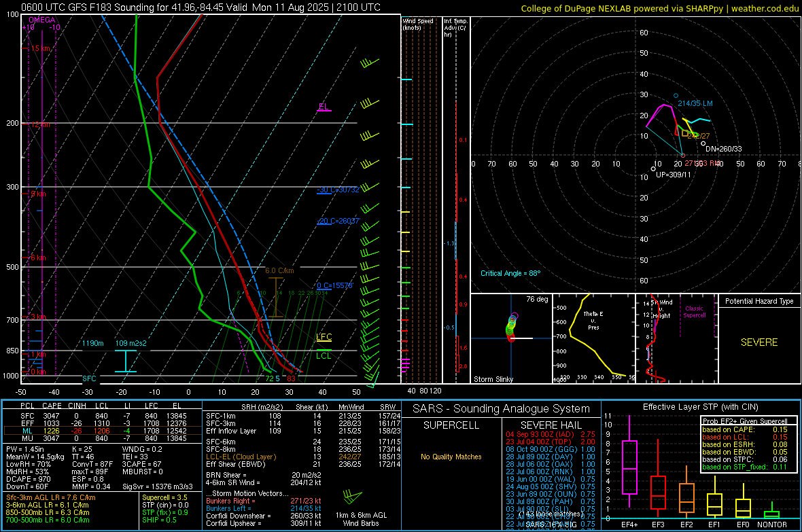This screenshot has height=532, width=802.
Task: Click the 9 km height marker
Action: [x=38, y=194]
